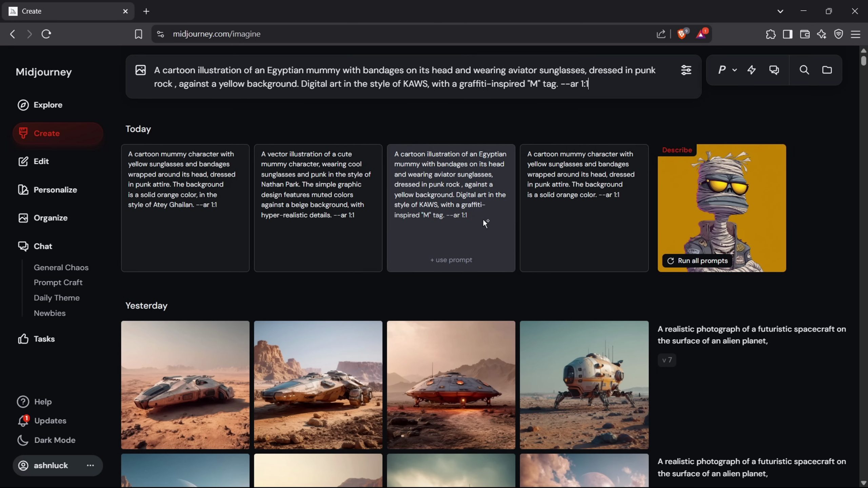Click page scrollbar thumb
Image resolution: width=868 pixels, height=488 pixels.
tap(864, 60)
